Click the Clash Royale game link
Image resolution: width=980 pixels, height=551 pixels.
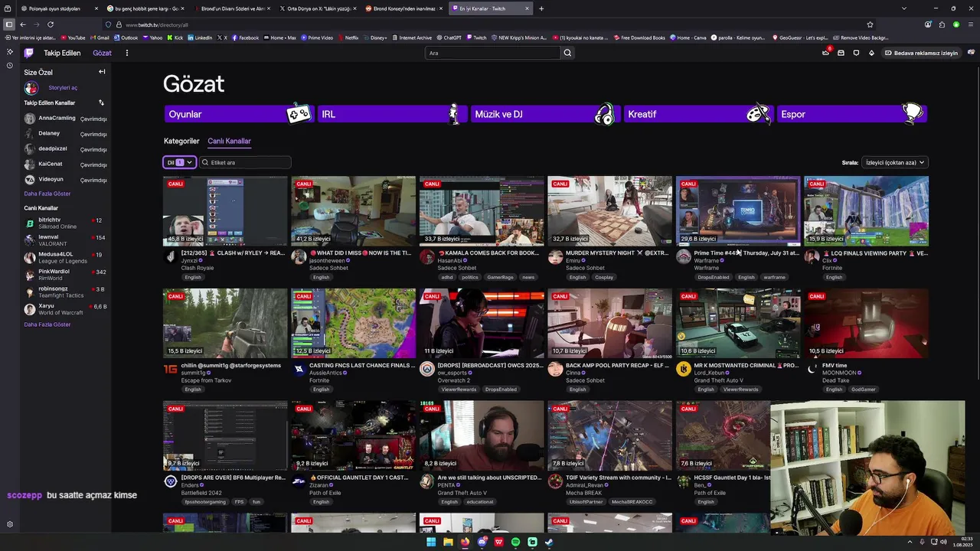198,268
